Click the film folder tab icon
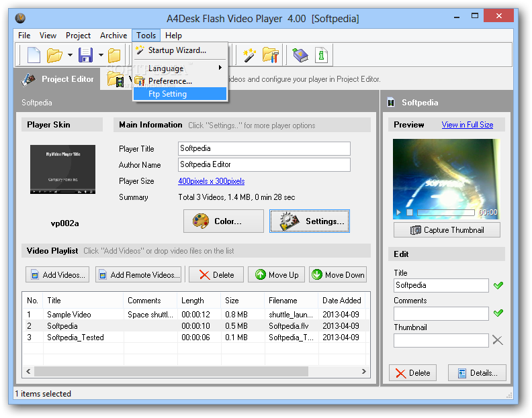 pyautogui.click(x=116, y=79)
